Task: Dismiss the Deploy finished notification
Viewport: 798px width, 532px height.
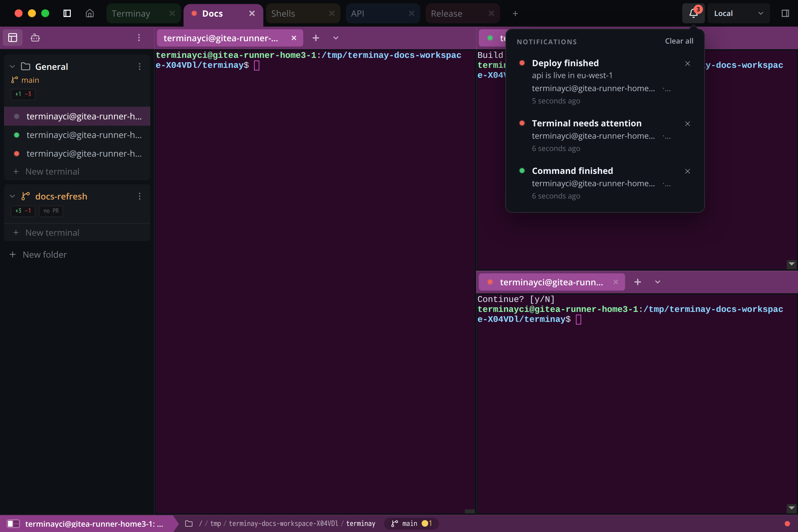Action: pos(687,64)
